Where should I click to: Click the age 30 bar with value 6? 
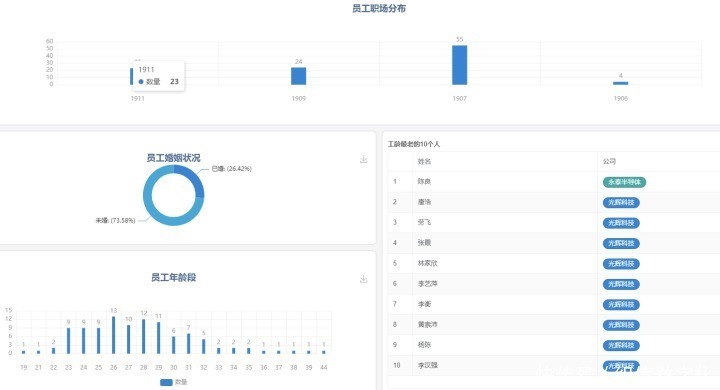pyautogui.click(x=174, y=345)
